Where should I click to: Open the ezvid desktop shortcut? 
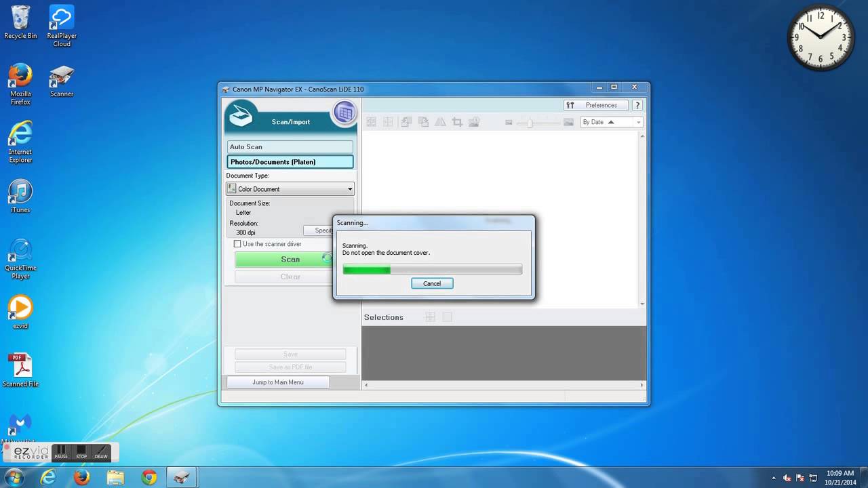coord(20,312)
